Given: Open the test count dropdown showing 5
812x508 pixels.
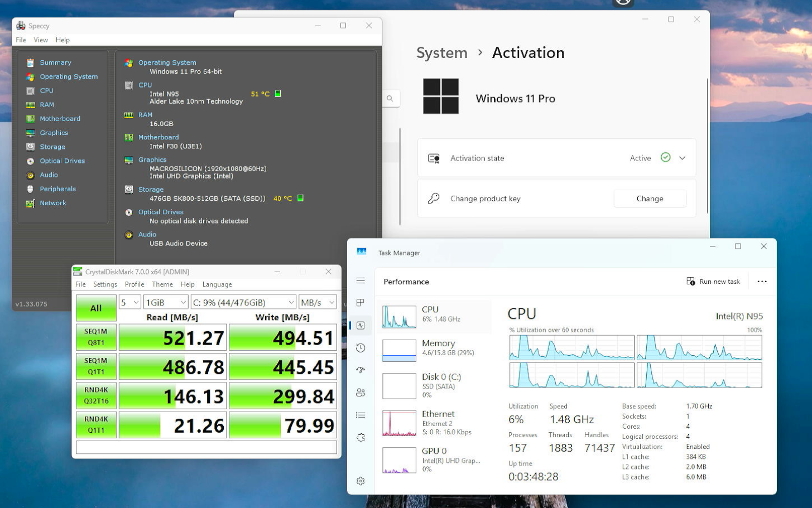Looking at the screenshot, I should [129, 302].
